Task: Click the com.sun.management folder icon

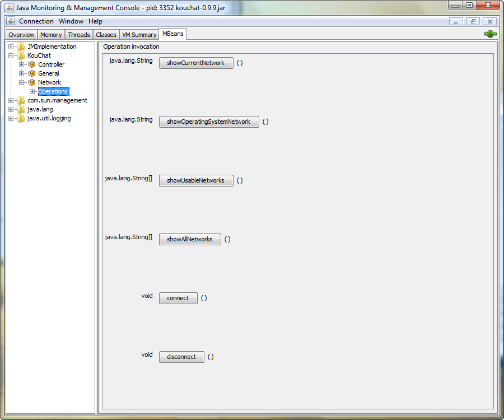Action: point(21,100)
